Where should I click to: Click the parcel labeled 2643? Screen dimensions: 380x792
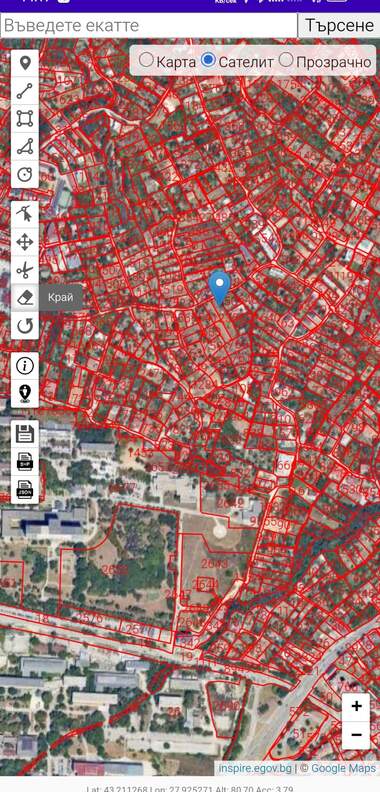tap(214, 564)
